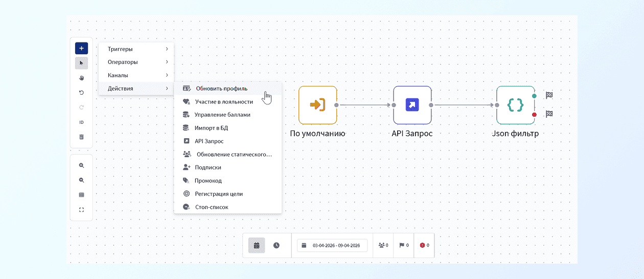Click the trash delete icon
Screen dimensions: 644x279
click(x=81, y=137)
